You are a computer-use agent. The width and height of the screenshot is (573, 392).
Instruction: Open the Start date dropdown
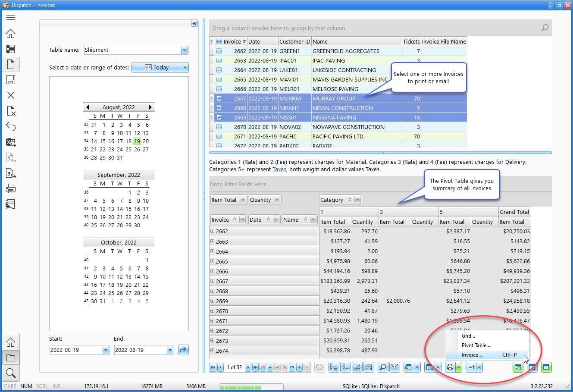[x=106, y=350]
